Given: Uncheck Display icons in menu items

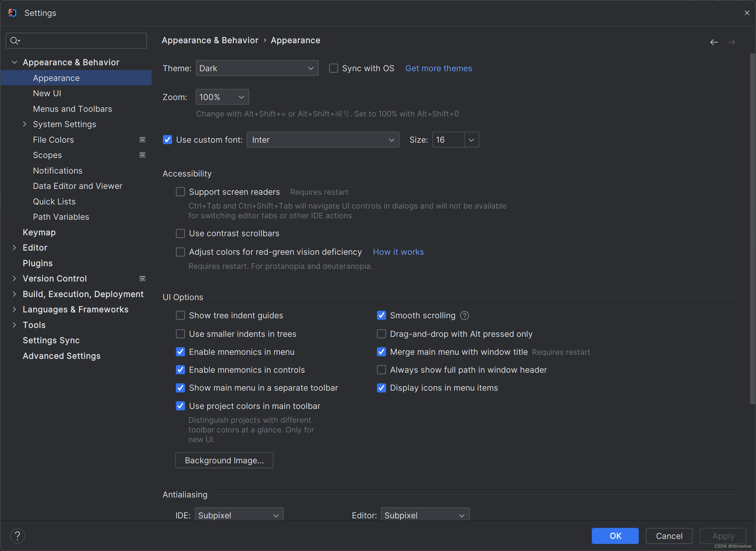Looking at the screenshot, I should click(381, 388).
